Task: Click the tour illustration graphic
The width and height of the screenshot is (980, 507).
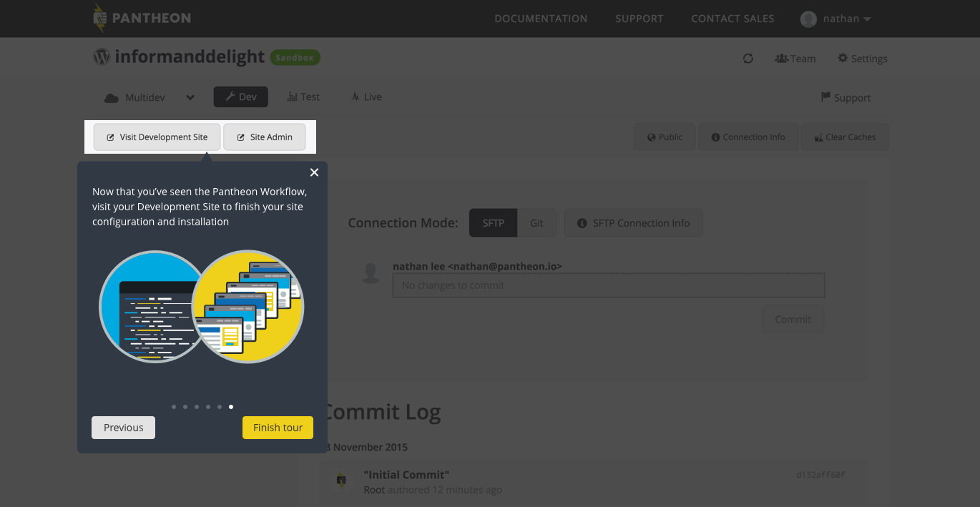Action: 202,307
